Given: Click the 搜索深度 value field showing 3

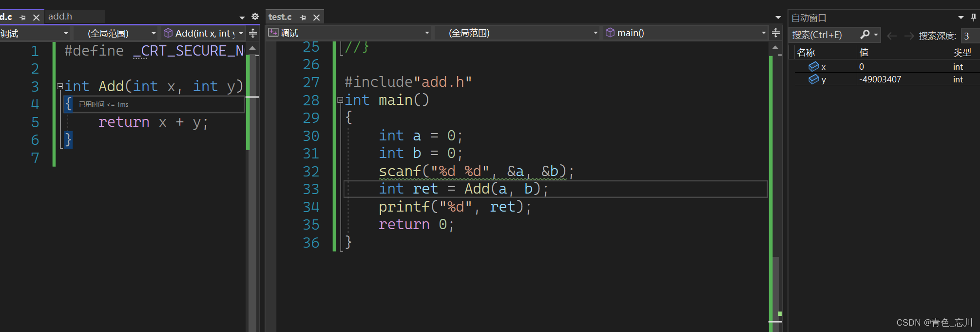Looking at the screenshot, I should click(969, 36).
